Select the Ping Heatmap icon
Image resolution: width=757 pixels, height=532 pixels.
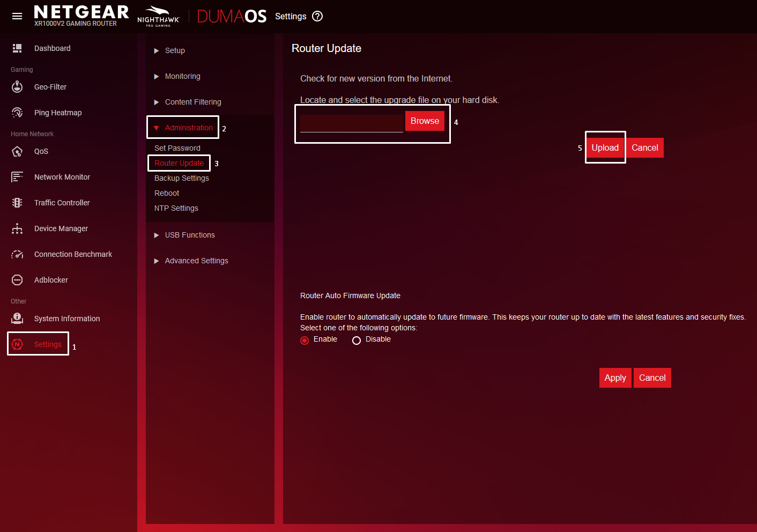[x=17, y=113]
